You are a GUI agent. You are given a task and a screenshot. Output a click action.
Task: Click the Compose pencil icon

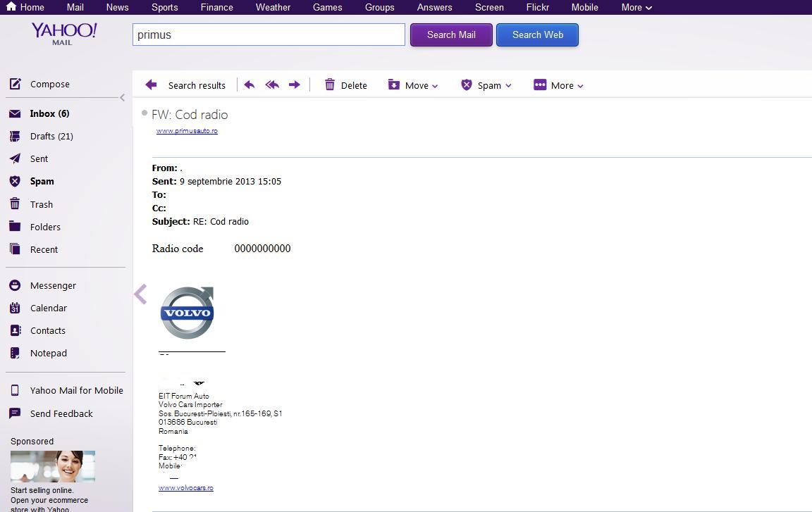click(16, 84)
